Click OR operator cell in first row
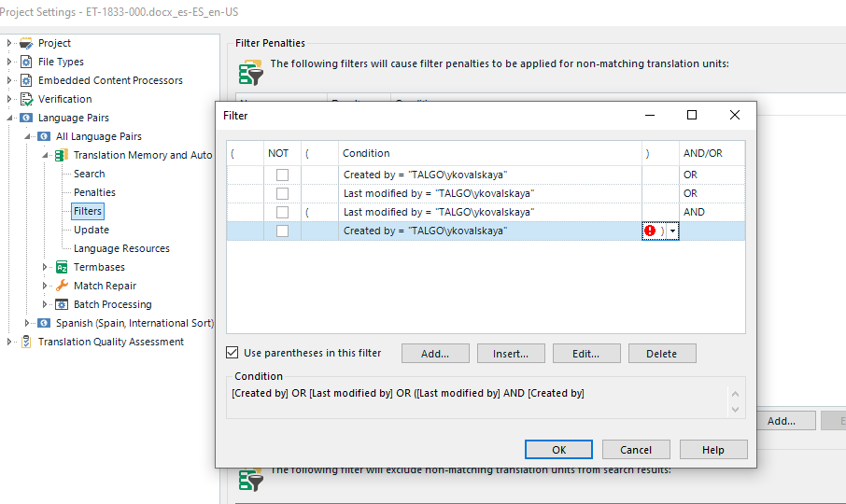Image resolution: width=846 pixels, height=504 pixels. click(x=712, y=175)
